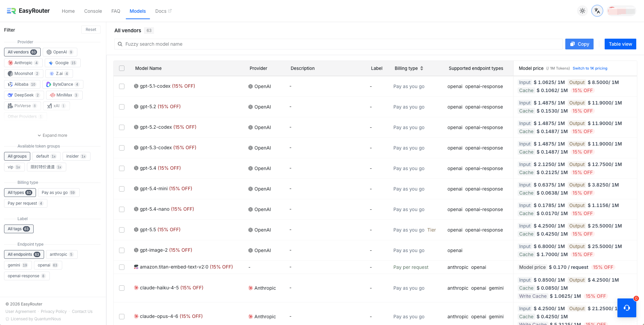Click the user avatar in header
Image resolution: width=644 pixels, height=325 pixels.
[621, 11]
